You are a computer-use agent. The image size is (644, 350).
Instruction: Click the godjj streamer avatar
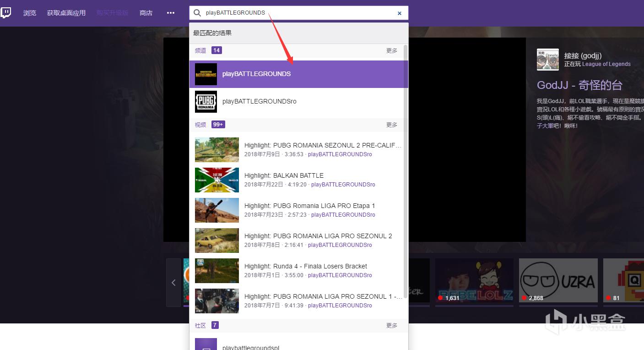point(547,60)
